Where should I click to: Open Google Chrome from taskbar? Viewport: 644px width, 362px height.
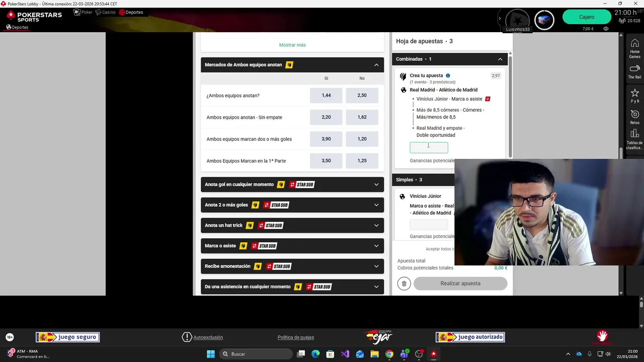389,354
